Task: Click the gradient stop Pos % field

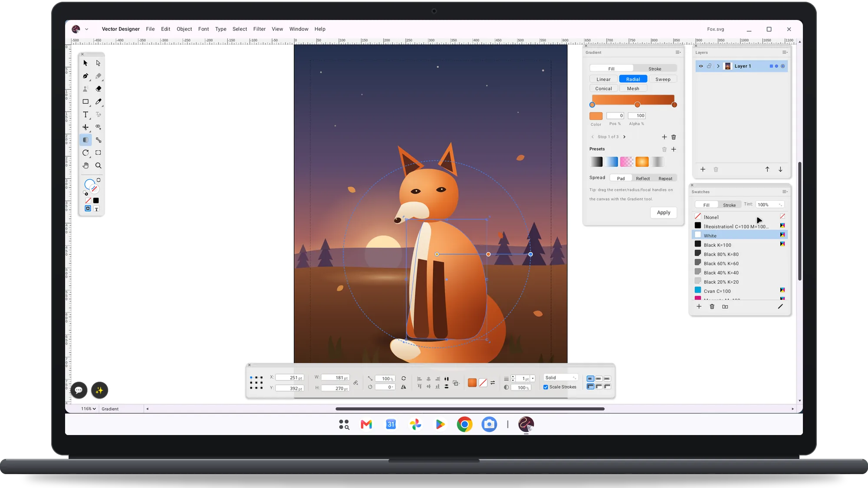Action: coord(615,115)
